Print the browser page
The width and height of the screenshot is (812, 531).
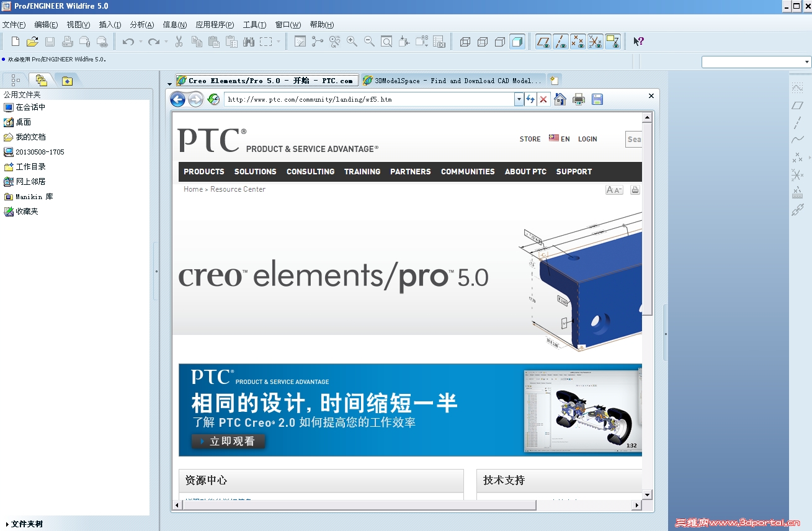point(579,99)
